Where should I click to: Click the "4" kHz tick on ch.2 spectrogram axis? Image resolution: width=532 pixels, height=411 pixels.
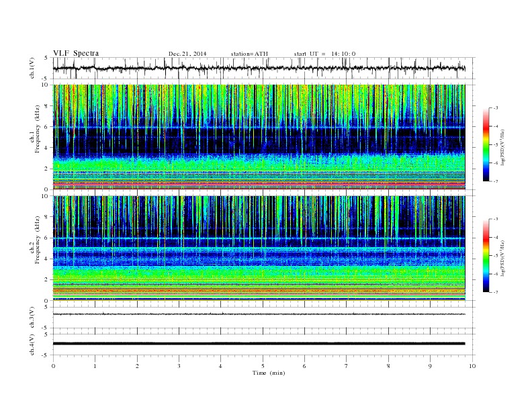point(46,259)
